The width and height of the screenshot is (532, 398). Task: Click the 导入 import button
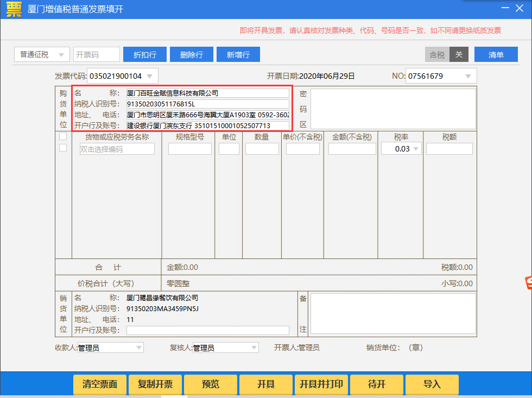coord(432,384)
